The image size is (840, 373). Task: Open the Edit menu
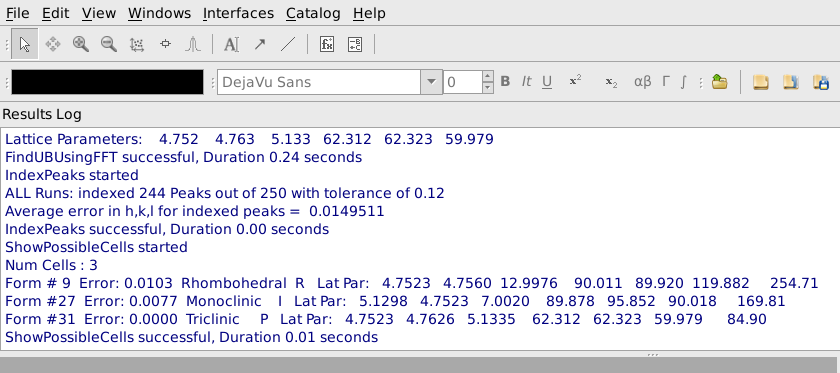56,13
